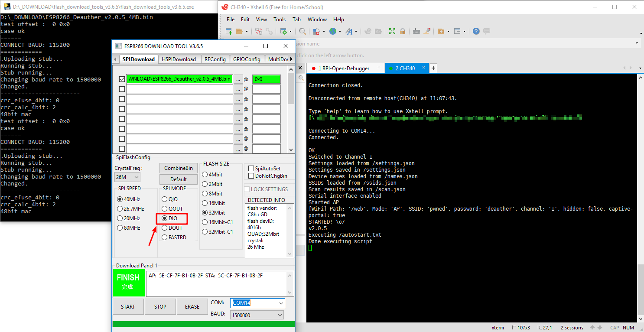Click the lock session toolbar icon
The height and width of the screenshot is (332, 644).
click(x=403, y=31)
